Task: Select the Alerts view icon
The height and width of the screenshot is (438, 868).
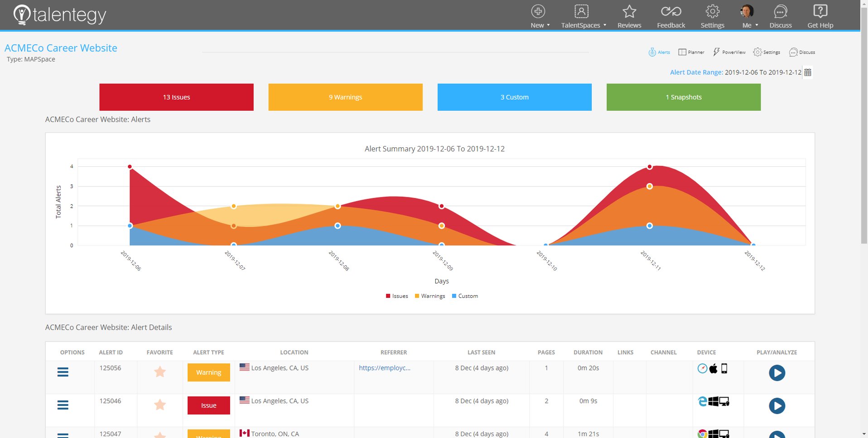Action: [x=652, y=52]
